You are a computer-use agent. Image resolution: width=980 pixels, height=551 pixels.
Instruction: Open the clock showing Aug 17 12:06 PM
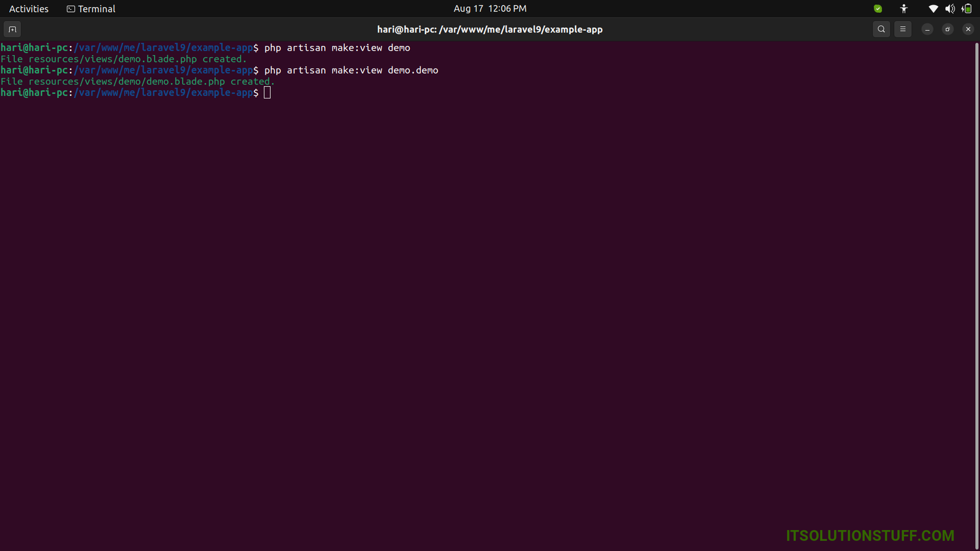[490, 9]
